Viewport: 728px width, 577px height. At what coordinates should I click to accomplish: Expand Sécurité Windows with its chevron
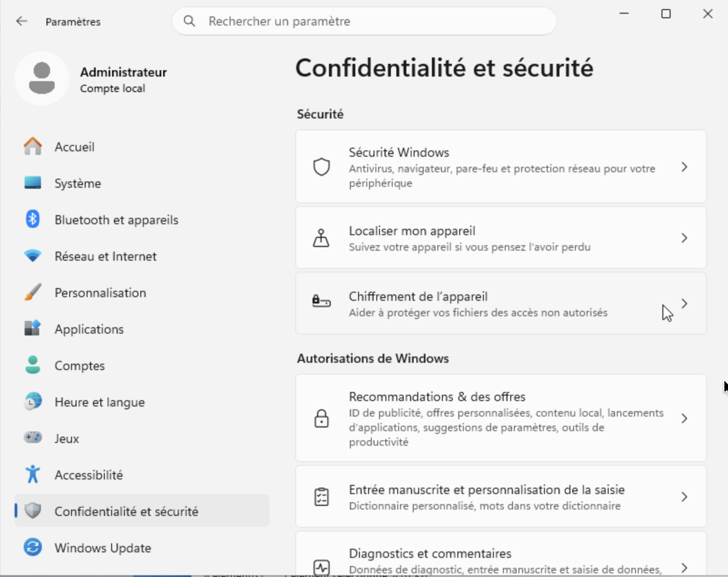[684, 167]
